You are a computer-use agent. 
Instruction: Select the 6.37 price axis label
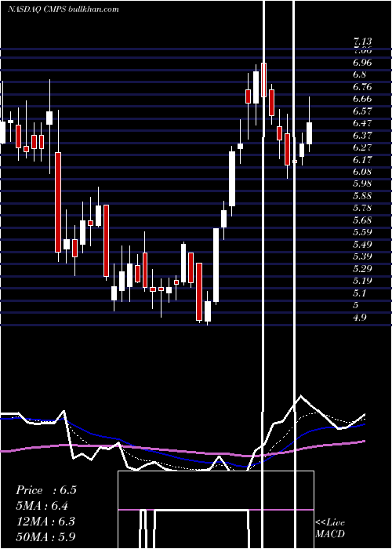tap(362, 135)
